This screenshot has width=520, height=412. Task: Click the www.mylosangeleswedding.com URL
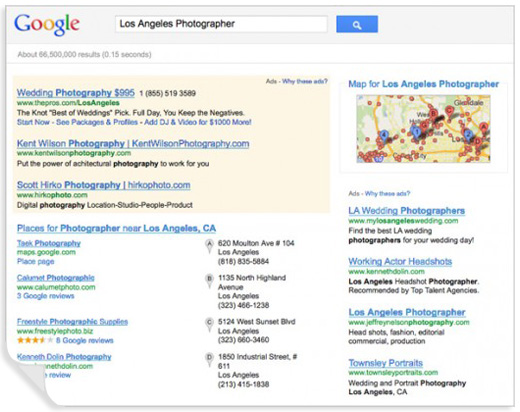(403, 221)
